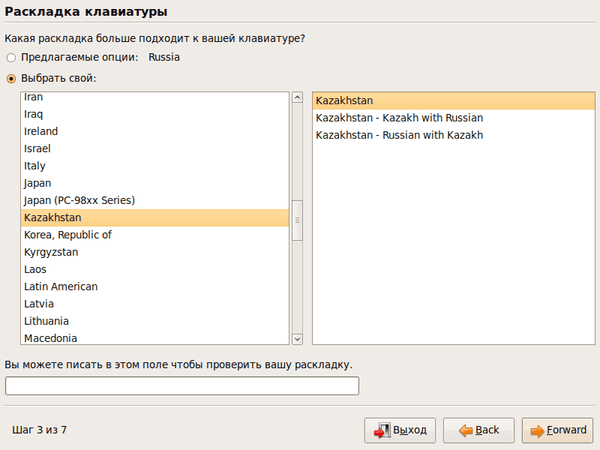Click Kazakhstan in the left country list

pyautogui.click(x=155, y=218)
